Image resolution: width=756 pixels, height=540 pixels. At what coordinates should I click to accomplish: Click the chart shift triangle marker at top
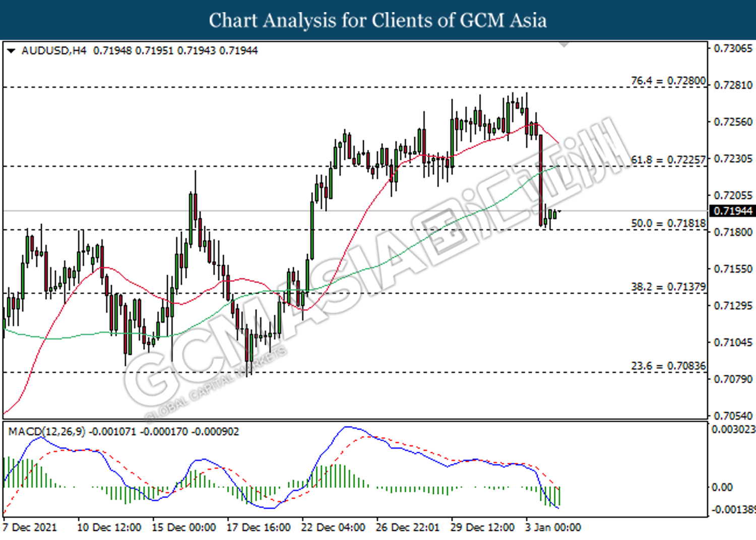pyautogui.click(x=564, y=45)
